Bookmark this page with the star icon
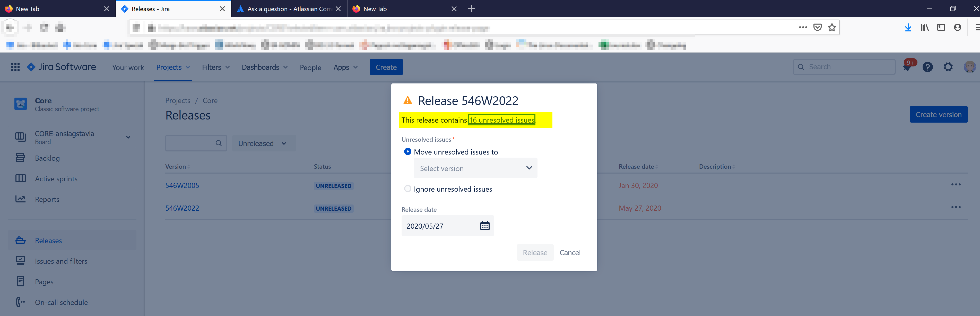This screenshot has width=980, height=316. coord(832,27)
